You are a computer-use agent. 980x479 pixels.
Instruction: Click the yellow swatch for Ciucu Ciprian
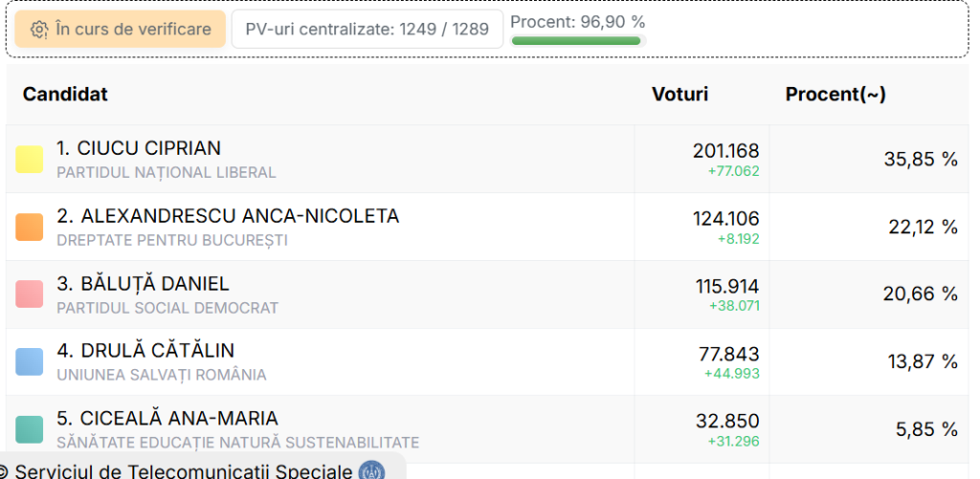(x=30, y=160)
